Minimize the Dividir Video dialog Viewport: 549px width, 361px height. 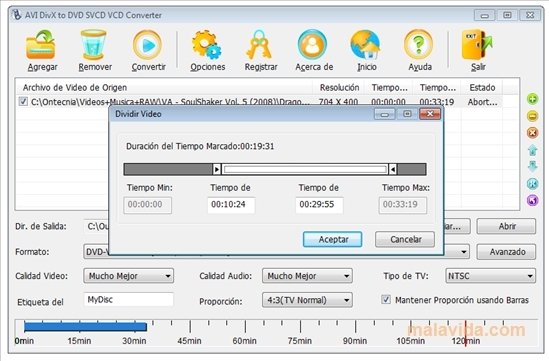[x=384, y=114]
